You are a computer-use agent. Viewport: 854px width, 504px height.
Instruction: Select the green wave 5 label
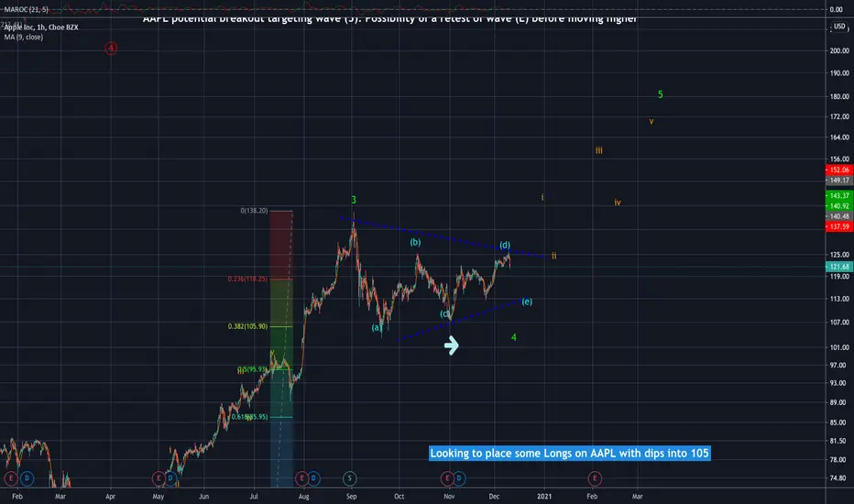pyautogui.click(x=660, y=94)
